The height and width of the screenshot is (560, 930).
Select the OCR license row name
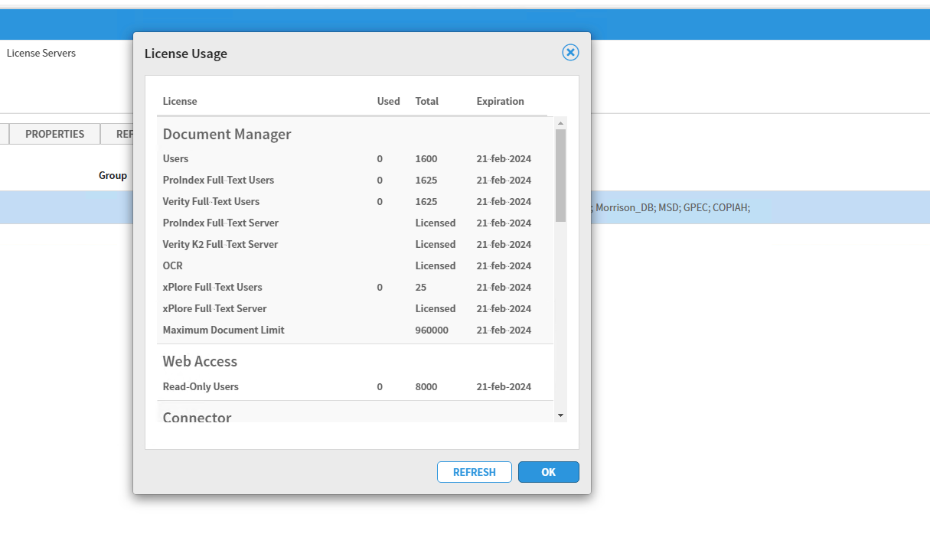click(173, 265)
